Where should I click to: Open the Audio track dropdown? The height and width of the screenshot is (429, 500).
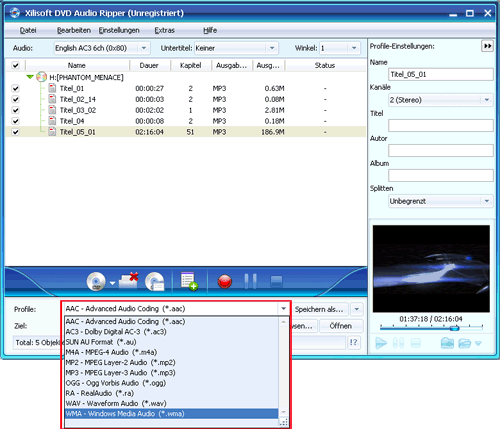point(144,48)
